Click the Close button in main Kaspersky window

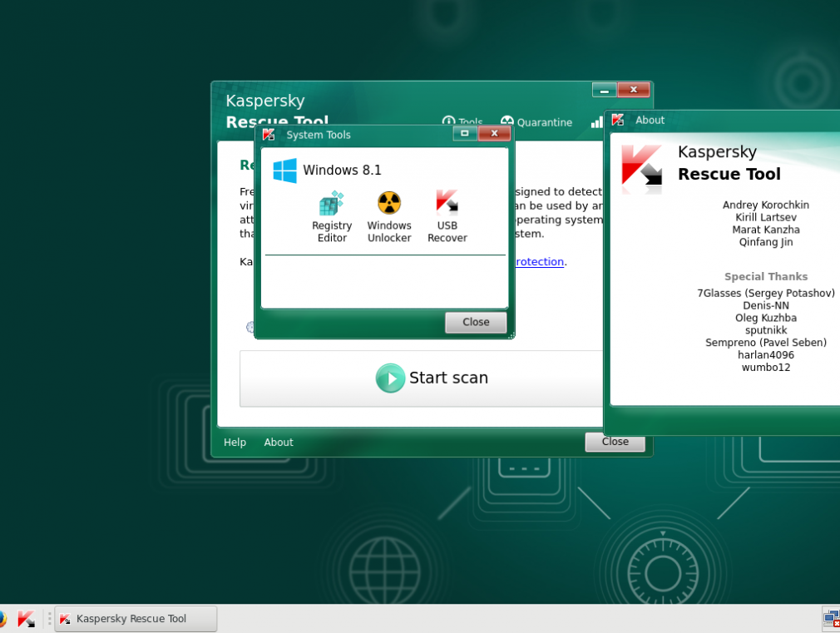(615, 443)
